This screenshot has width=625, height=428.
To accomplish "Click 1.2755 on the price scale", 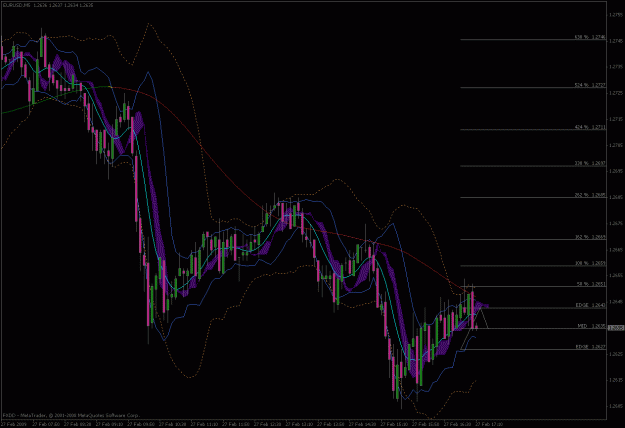I will pos(616,15).
